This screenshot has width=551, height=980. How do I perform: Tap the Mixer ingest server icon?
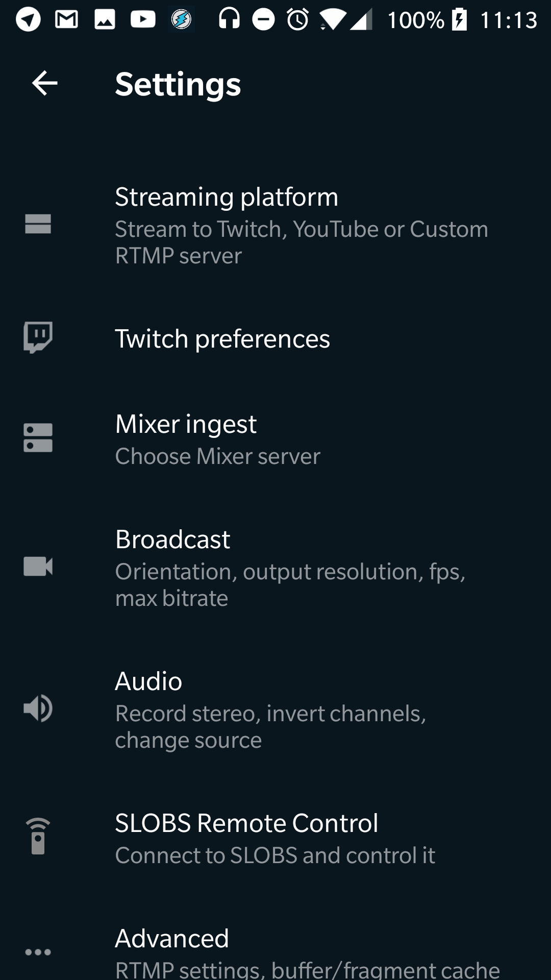38,438
